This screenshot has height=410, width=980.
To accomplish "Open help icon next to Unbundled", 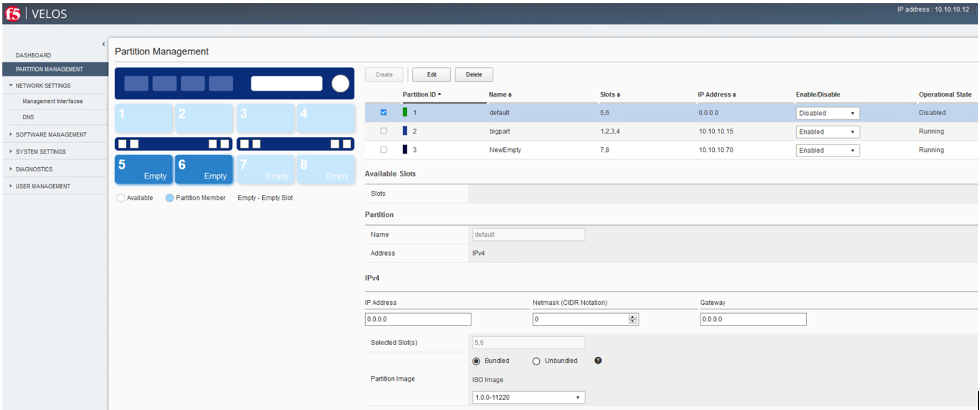I will pyautogui.click(x=598, y=360).
